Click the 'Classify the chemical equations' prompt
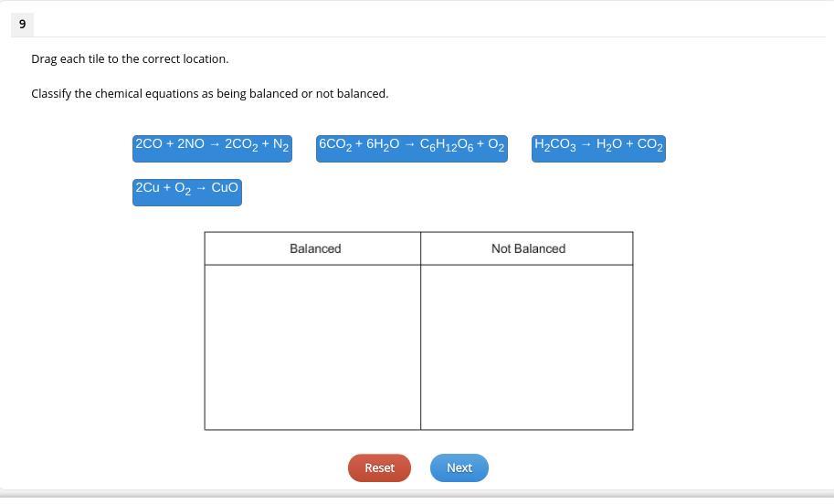Screen dimensions: 834x504 [x=209, y=93]
